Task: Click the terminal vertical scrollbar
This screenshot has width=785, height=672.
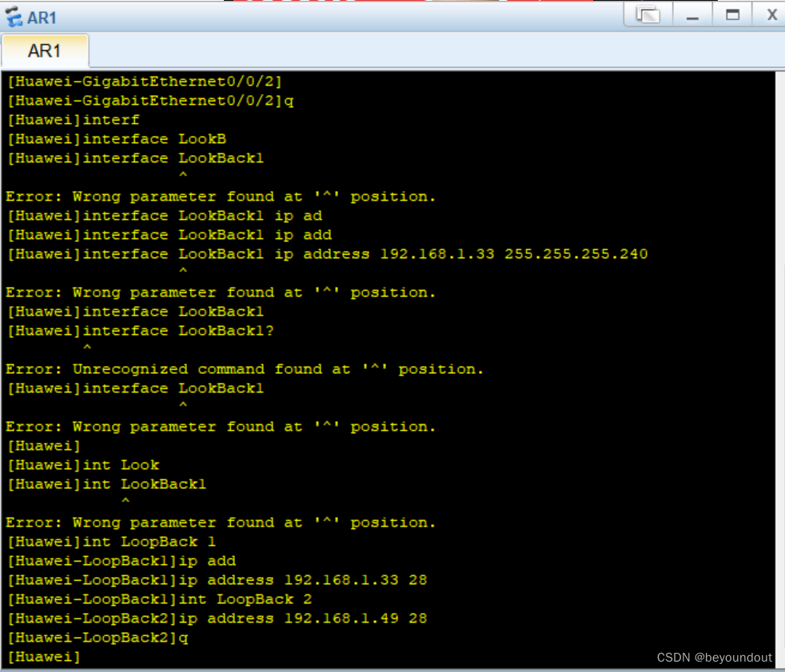Action: [780, 370]
